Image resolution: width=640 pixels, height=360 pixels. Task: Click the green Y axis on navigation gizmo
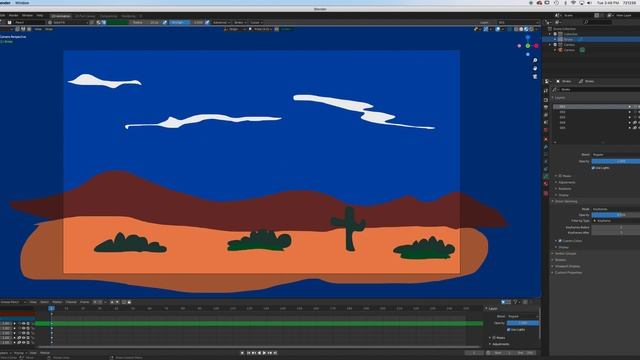528,46
